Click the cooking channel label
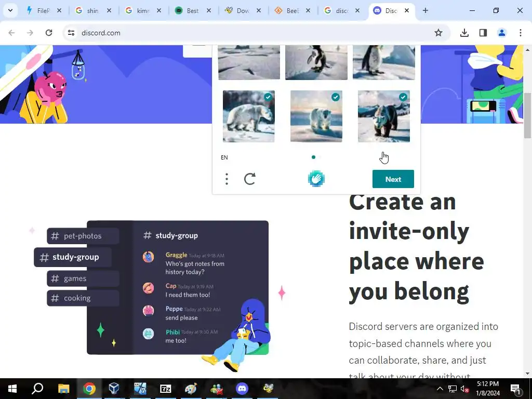532x399 pixels. click(83, 298)
